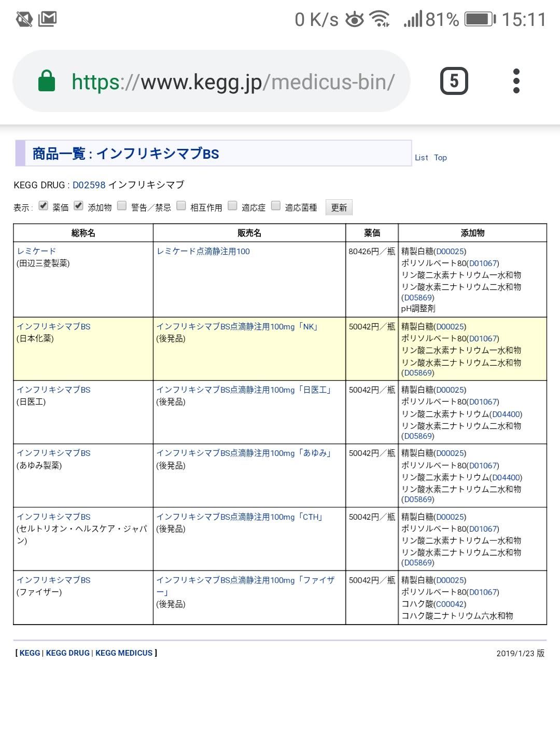The image size is (560, 747).
Task: Focus the kegg.jp address bar
Action: pos(212,81)
